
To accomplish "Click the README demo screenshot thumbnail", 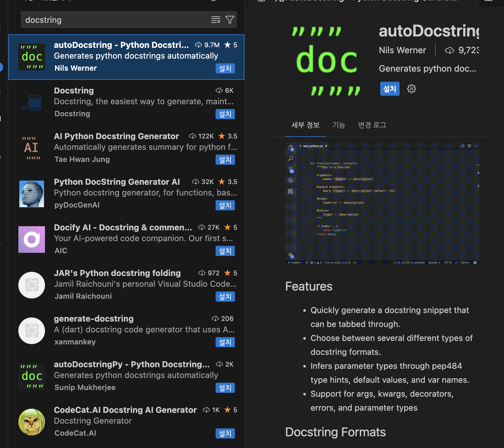I will coord(382,203).
